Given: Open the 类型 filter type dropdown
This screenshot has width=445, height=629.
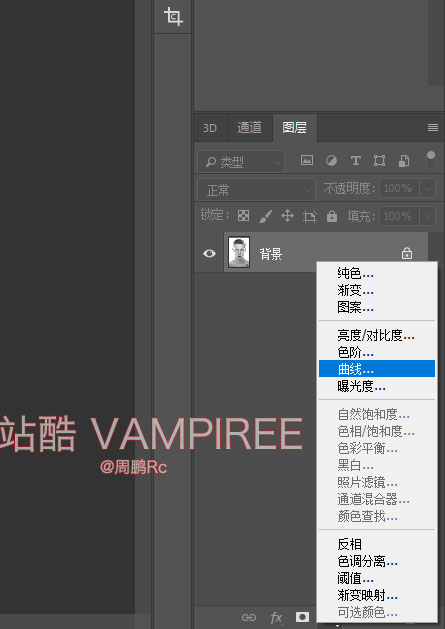Looking at the screenshot, I should click(241, 162).
